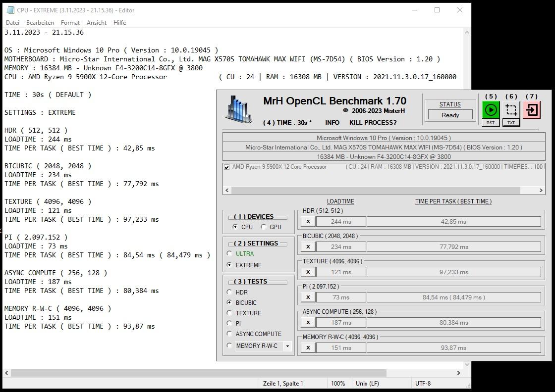The image size is (555, 392).
Task: Click the 16384 MB memory info row
Action: pyautogui.click(x=384, y=156)
